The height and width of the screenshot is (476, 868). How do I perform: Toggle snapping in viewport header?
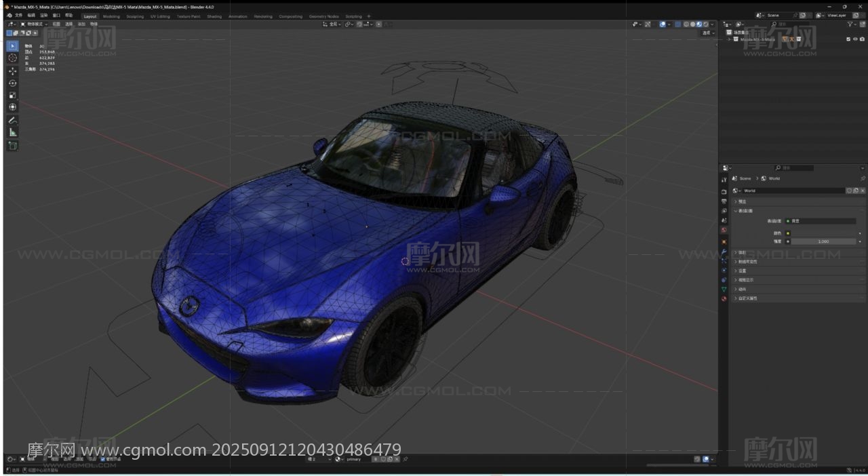coord(360,24)
